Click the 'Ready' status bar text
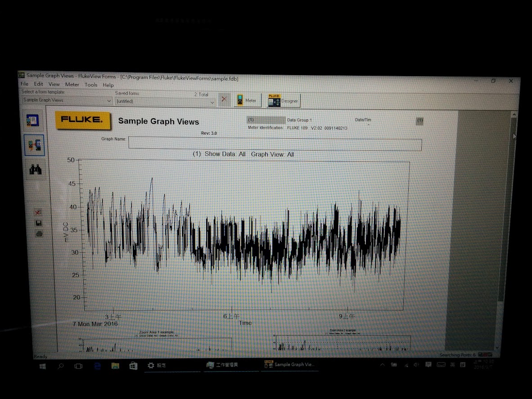The height and width of the screenshot is (399, 532). click(41, 356)
